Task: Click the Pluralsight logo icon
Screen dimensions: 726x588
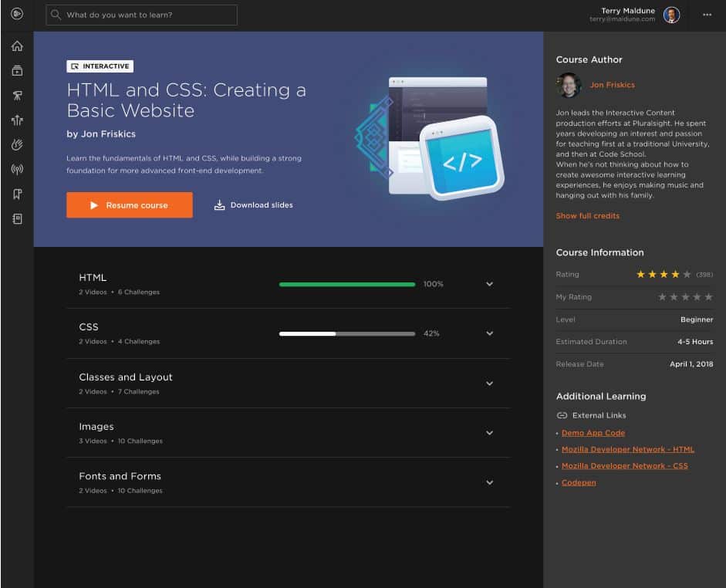Action: click(x=17, y=14)
